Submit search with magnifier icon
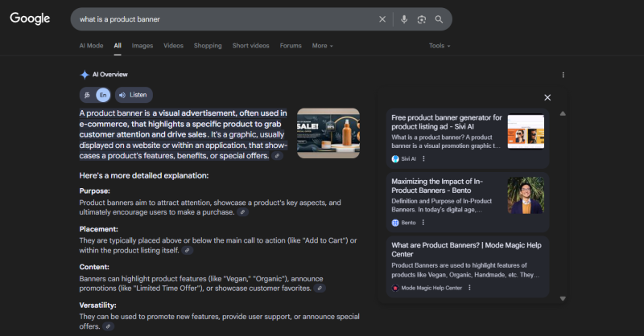 point(439,19)
